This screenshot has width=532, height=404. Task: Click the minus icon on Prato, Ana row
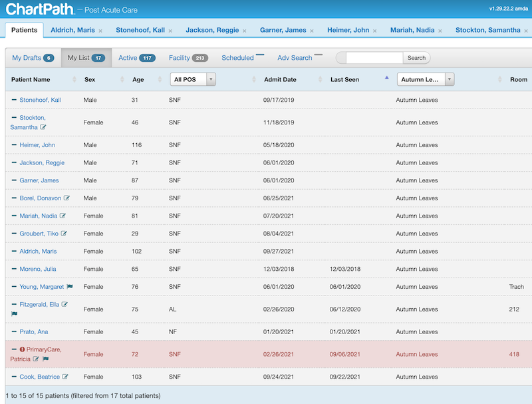[x=13, y=331]
